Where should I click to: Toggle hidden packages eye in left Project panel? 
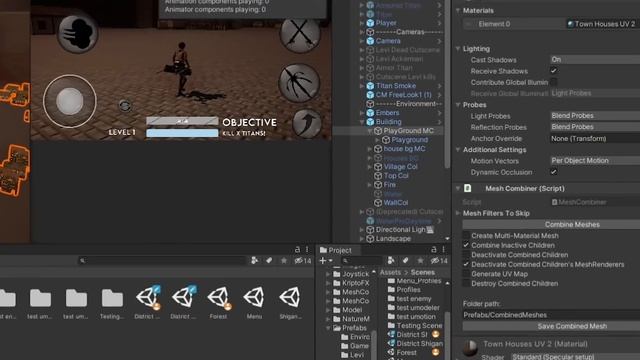303,260
